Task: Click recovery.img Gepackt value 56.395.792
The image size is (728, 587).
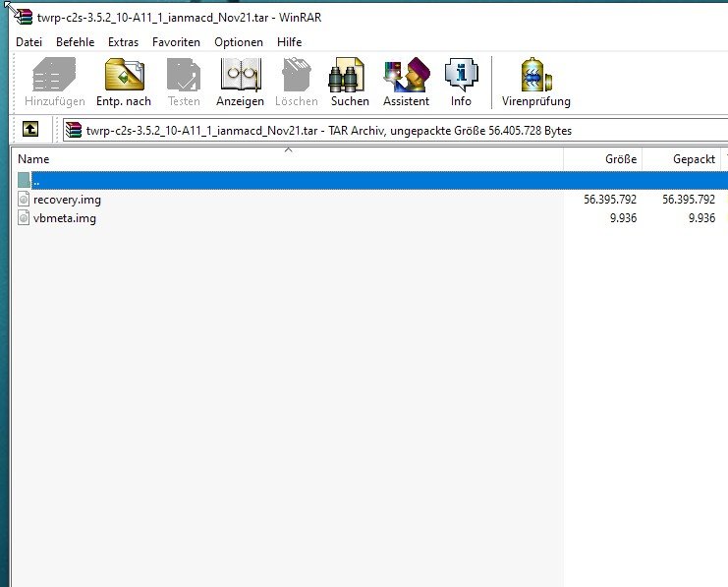Action: 689,200
